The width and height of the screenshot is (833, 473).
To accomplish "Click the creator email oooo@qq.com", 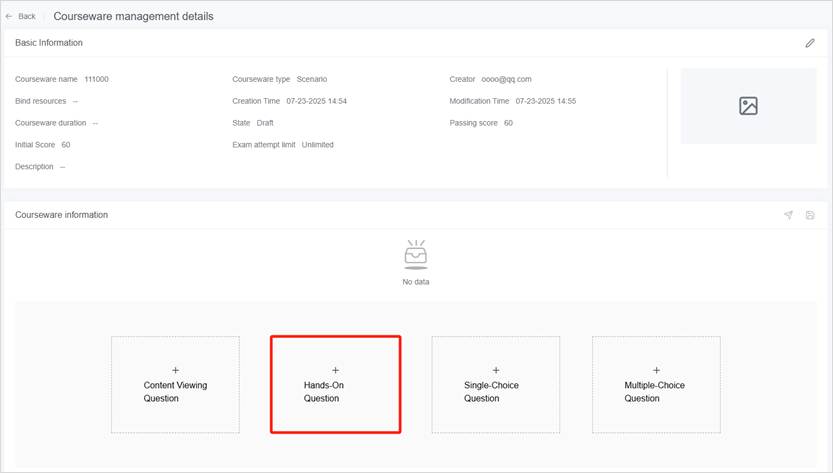I will [x=507, y=79].
